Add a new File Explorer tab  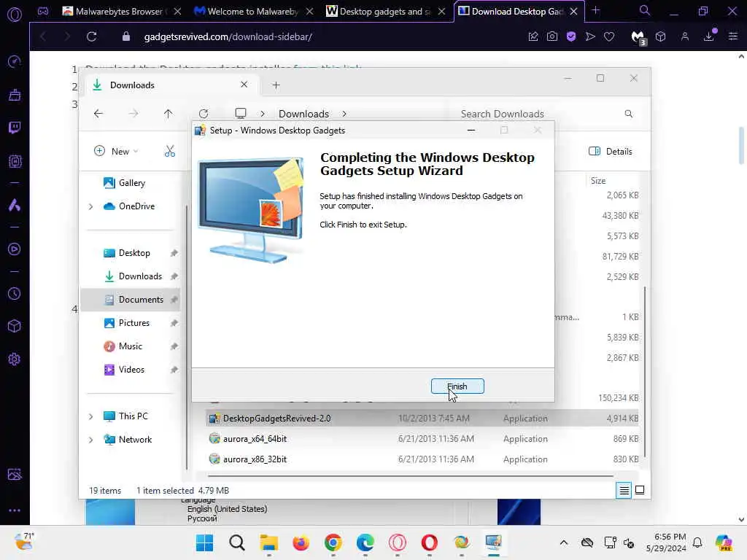click(276, 85)
